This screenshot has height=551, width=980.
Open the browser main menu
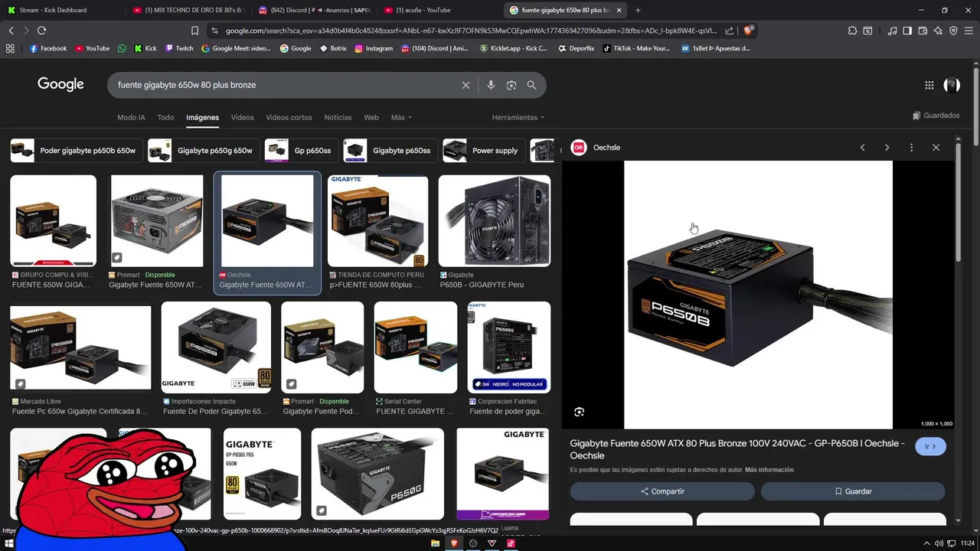click(x=969, y=31)
